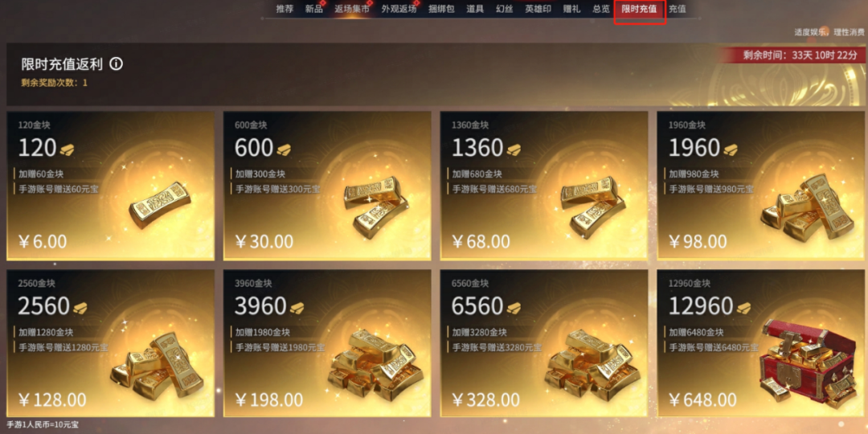
Task: Click the gold bars image in 600金块 card
Action: tap(376, 203)
